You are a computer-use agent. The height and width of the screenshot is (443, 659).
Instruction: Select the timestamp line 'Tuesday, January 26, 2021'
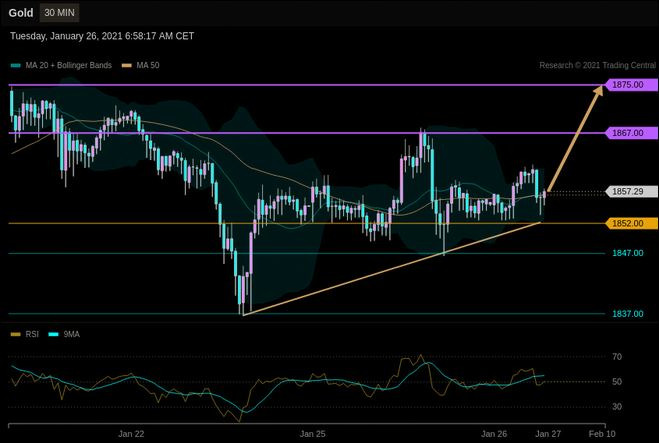(102, 36)
